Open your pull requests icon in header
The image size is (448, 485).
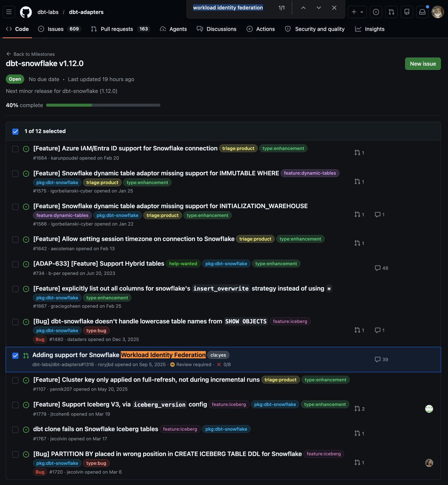(x=391, y=12)
